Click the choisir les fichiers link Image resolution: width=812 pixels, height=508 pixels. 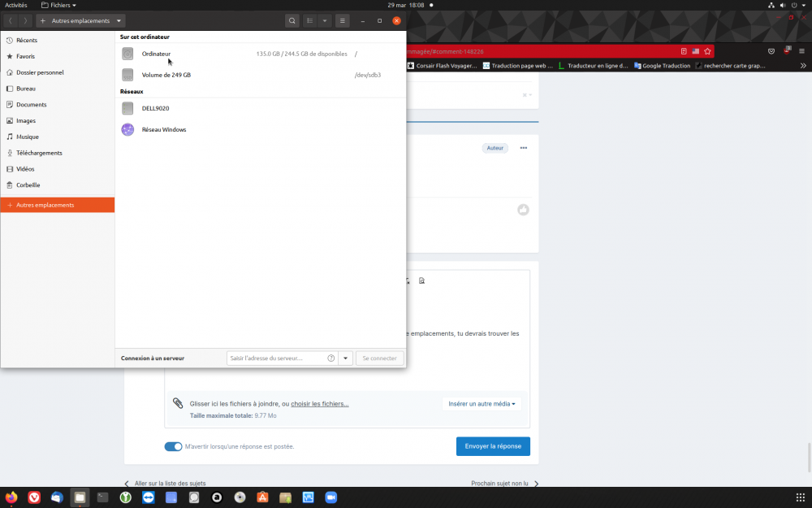point(319,404)
